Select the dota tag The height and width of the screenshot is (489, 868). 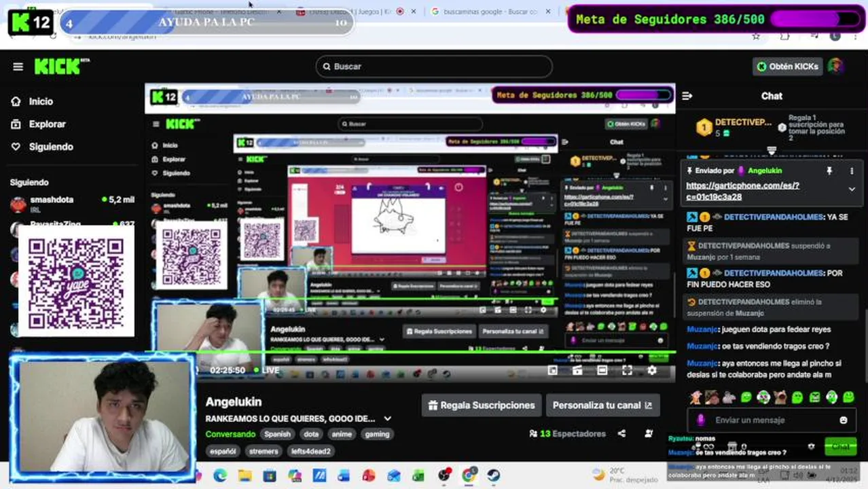(311, 435)
